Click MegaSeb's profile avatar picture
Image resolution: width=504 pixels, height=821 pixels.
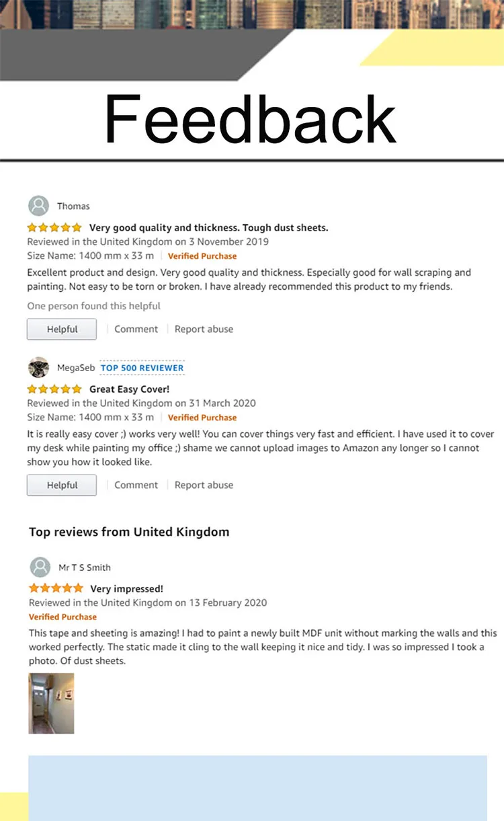(38, 367)
